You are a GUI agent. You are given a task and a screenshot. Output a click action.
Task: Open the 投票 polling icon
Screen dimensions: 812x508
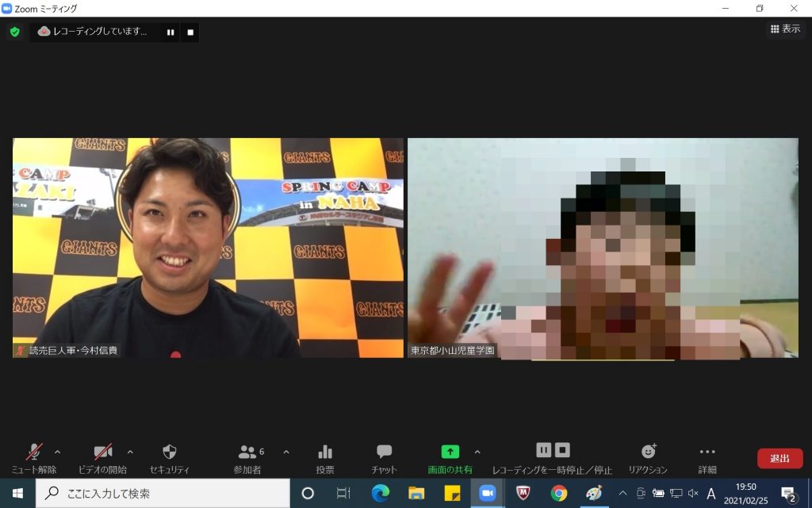coord(325,459)
